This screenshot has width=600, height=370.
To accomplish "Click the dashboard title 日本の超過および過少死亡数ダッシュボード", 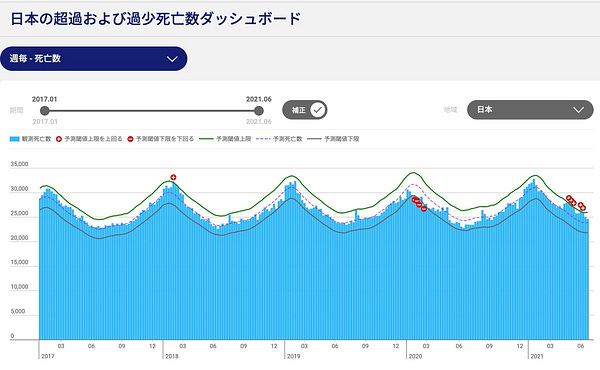I will 156,19.
